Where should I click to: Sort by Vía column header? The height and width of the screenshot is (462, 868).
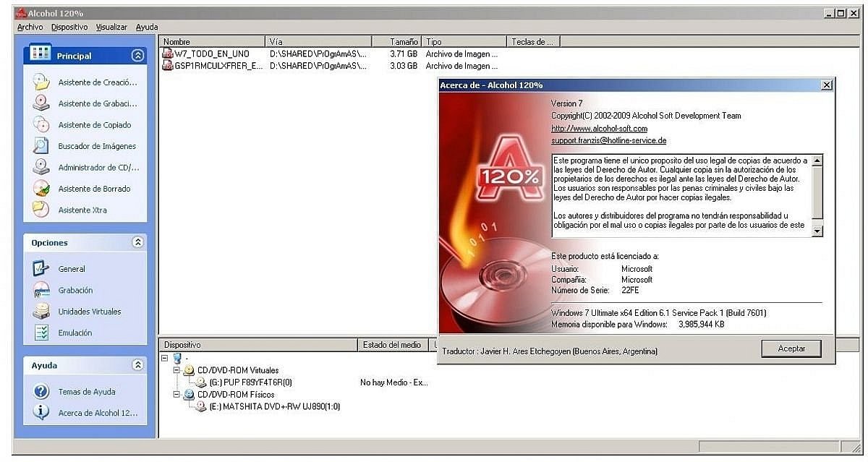(318, 42)
